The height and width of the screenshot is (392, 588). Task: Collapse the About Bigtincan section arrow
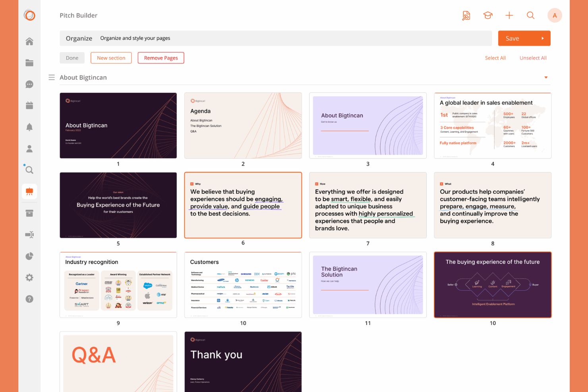546,77
